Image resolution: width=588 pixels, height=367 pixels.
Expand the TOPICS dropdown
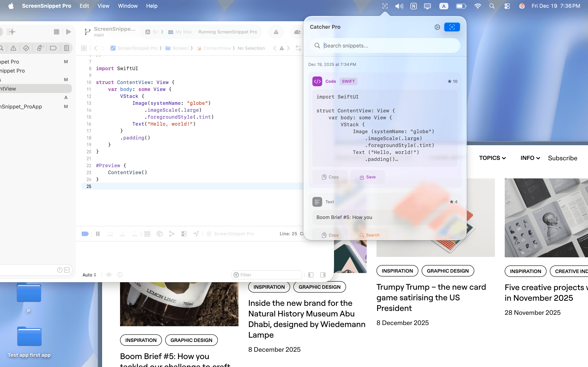point(492,158)
